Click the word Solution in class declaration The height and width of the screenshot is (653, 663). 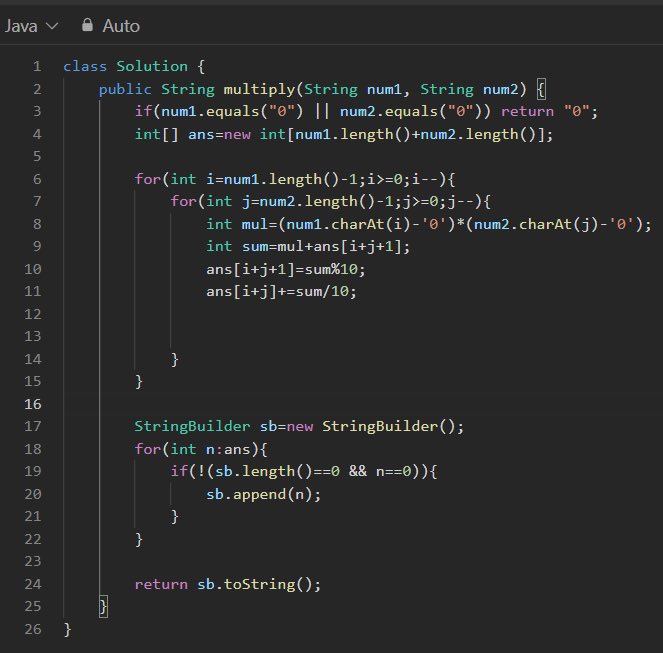pos(152,66)
